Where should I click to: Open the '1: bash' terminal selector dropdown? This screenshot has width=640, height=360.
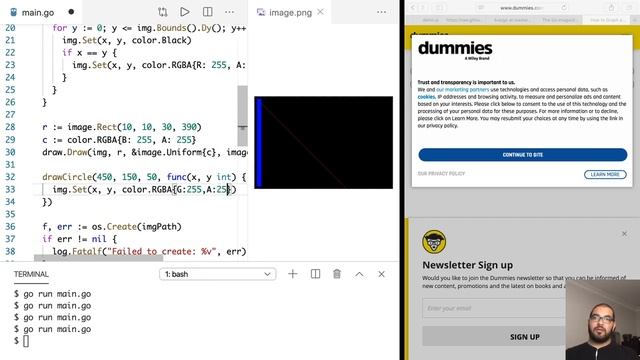point(218,274)
